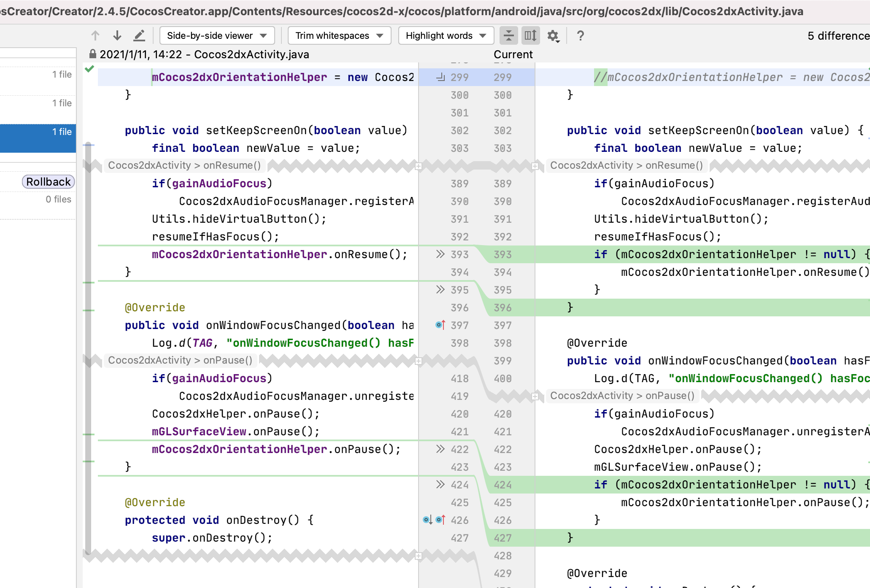Go to previous difference arrow

point(95,36)
